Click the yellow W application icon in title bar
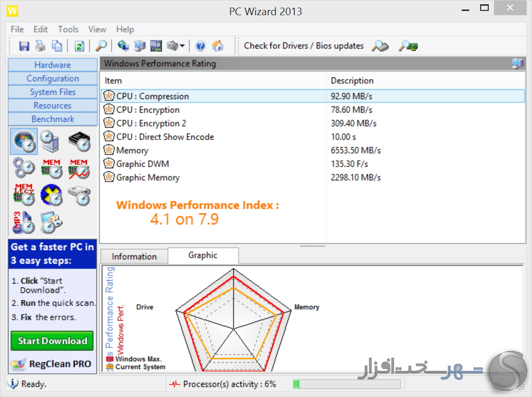This screenshot has height=397, width=532. (x=12, y=11)
